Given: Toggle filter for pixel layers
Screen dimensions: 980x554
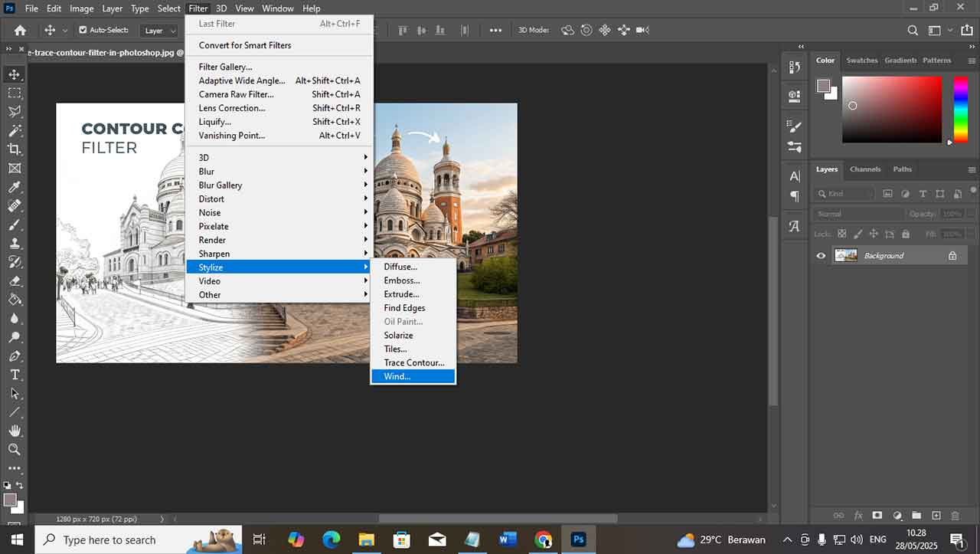Looking at the screenshot, I should click(888, 194).
